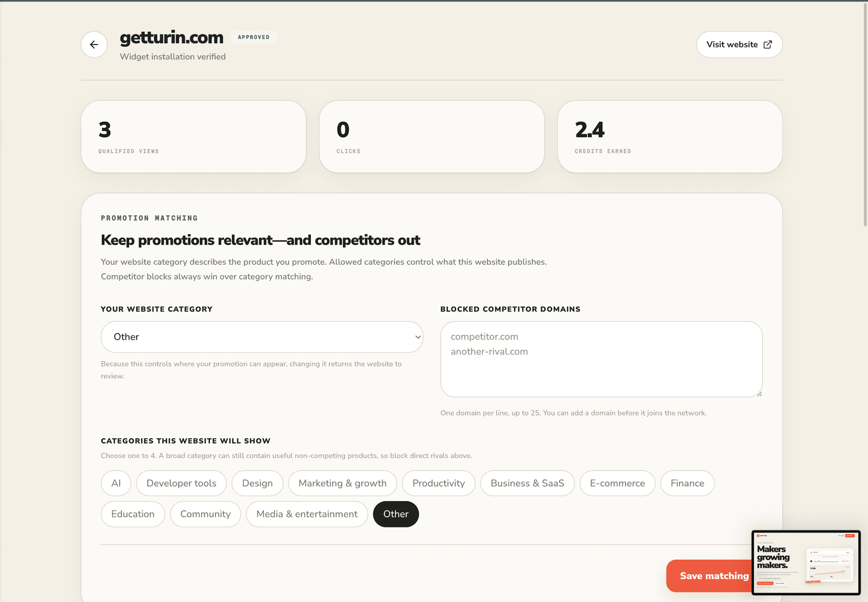Toggle the Education category chip
Screen dimensions: 868x602
[133, 514]
